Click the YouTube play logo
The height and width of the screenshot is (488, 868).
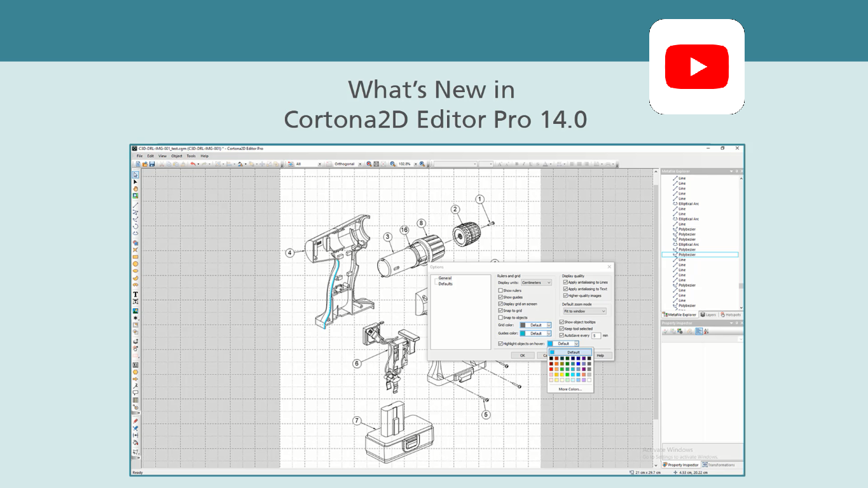(x=696, y=67)
